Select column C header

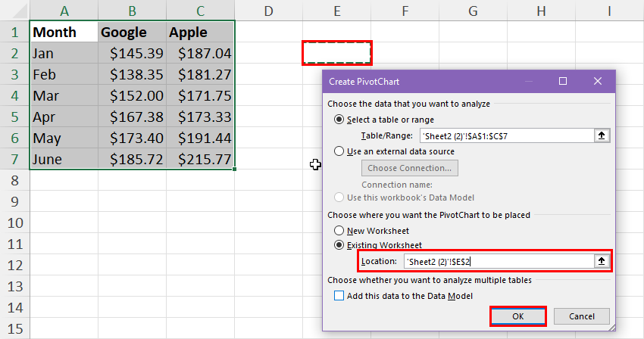[201, 11]
